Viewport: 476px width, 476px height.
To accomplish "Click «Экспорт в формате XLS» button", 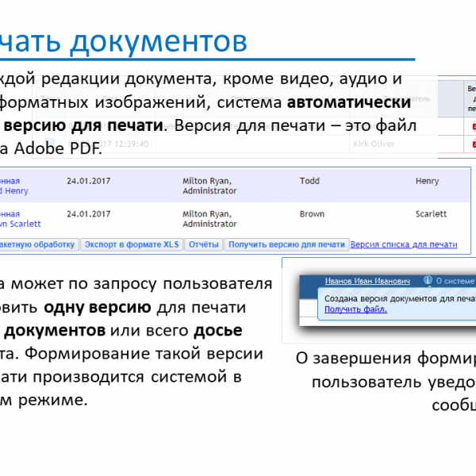I will tap(132, 245).
